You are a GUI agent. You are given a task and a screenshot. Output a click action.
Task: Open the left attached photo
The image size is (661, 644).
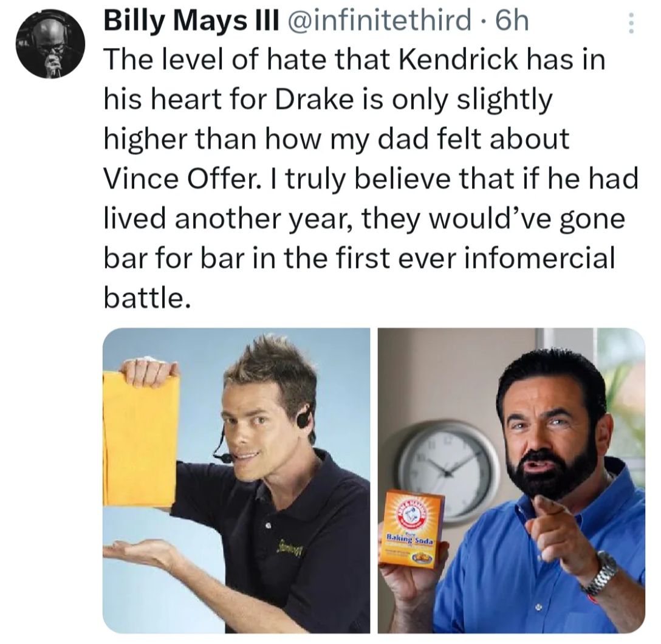click(x=236, y=480)
